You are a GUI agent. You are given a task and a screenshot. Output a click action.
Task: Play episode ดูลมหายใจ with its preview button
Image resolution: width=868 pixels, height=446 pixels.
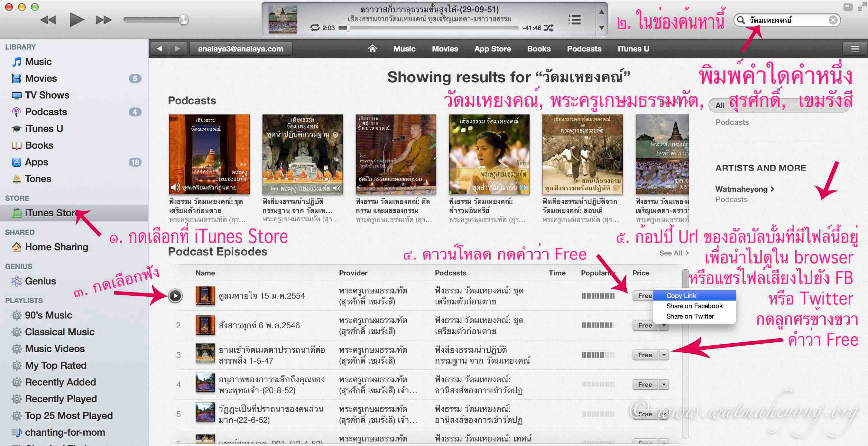[x=175, y=296]
